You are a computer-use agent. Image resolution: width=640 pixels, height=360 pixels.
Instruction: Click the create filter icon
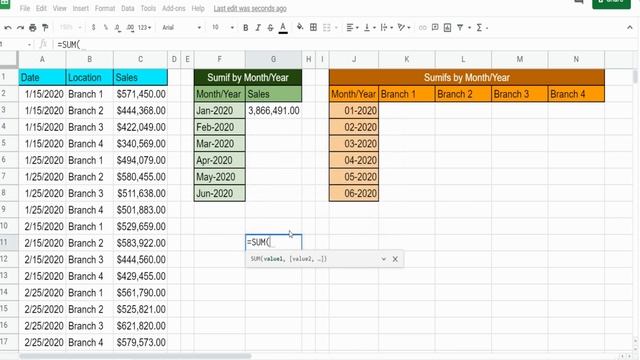click(x=460, y=27)
